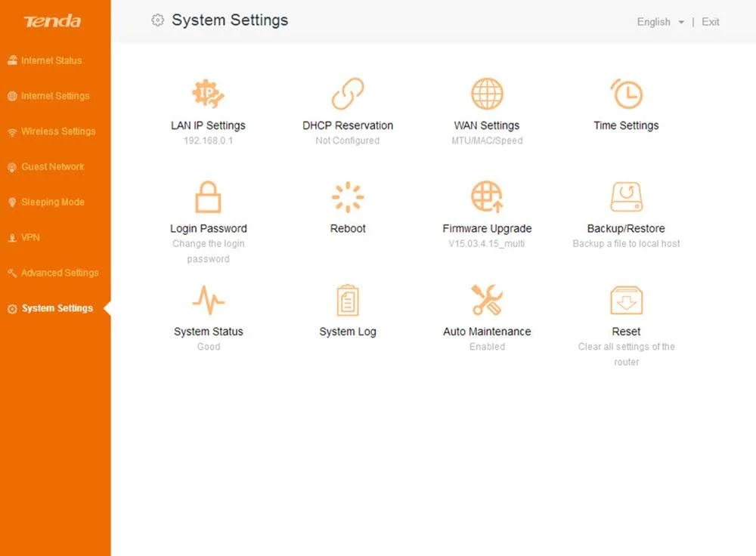Open the VPN sidebar item
The width and height of the screenshot is (756, 556).
30,237
